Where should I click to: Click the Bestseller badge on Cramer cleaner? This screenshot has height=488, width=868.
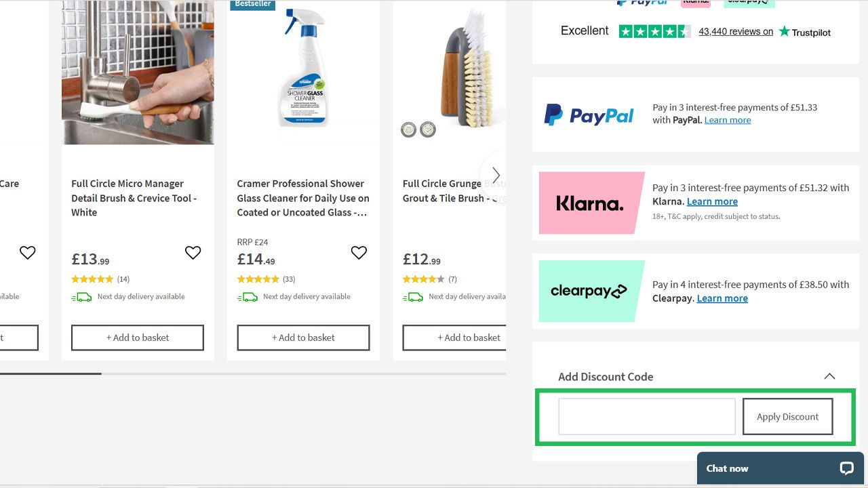252,4
